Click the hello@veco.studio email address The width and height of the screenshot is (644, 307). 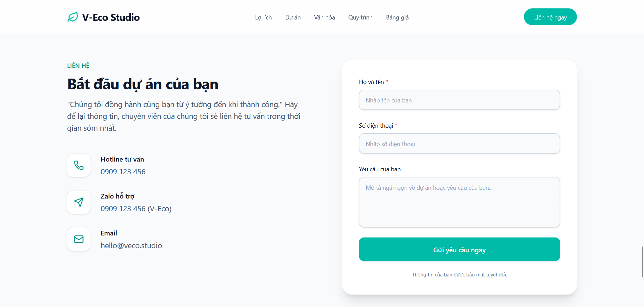point(131,246)
